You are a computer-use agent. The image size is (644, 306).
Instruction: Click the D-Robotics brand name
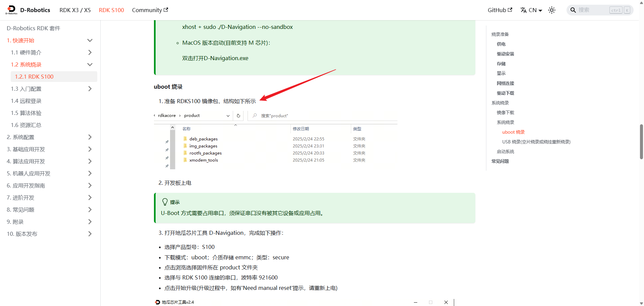(35, 10)
